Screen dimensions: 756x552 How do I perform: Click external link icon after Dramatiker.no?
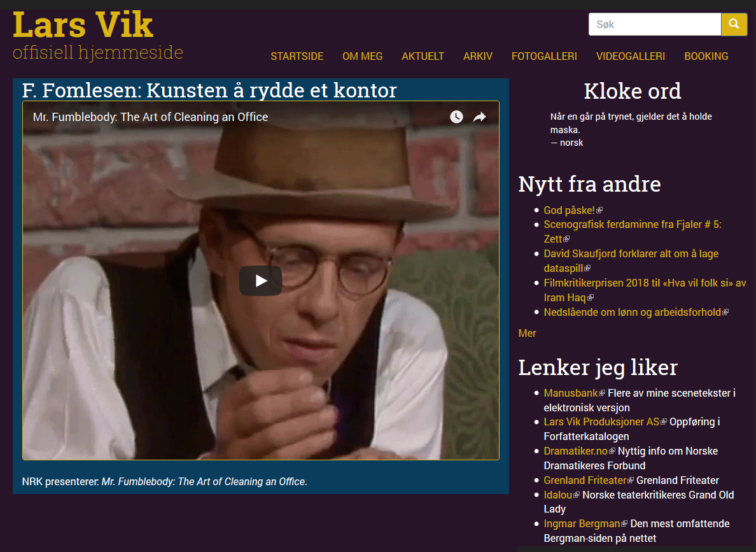(612, 451)
